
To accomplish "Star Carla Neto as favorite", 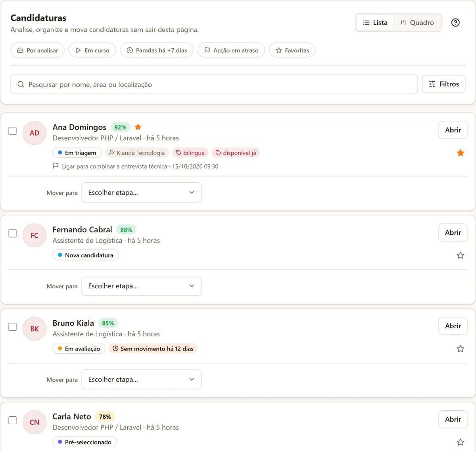I will (461, 442).
